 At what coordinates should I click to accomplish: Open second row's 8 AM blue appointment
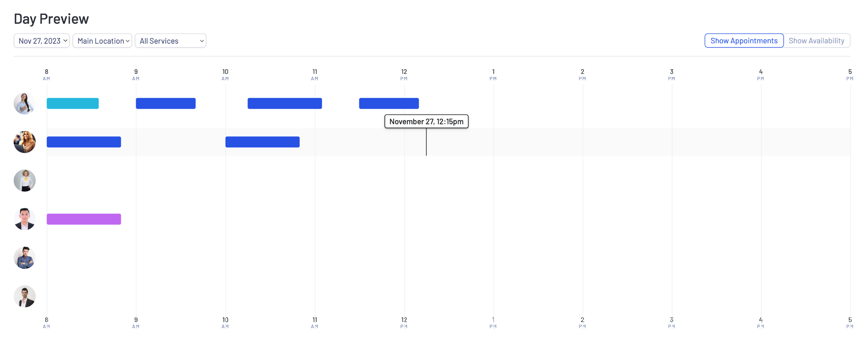[x=84, y=142]
